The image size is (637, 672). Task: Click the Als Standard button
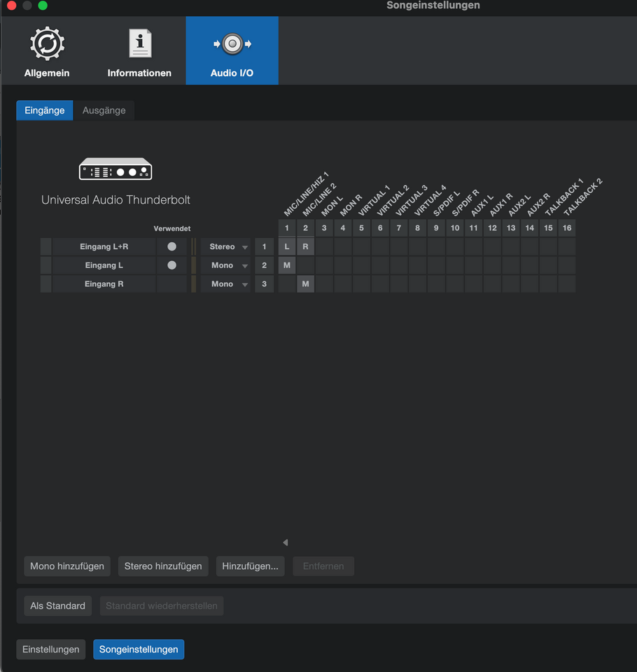(58, 606)
